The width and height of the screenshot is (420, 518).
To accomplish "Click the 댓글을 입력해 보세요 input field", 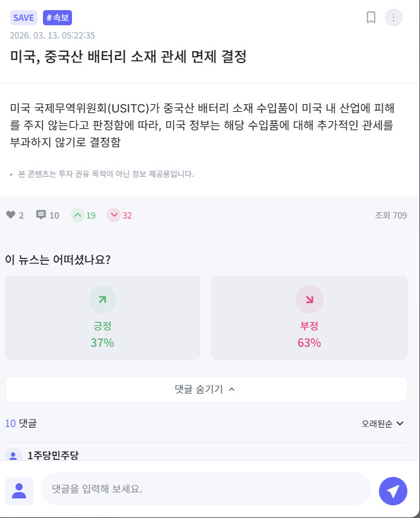I will click(x=206, y=488).
